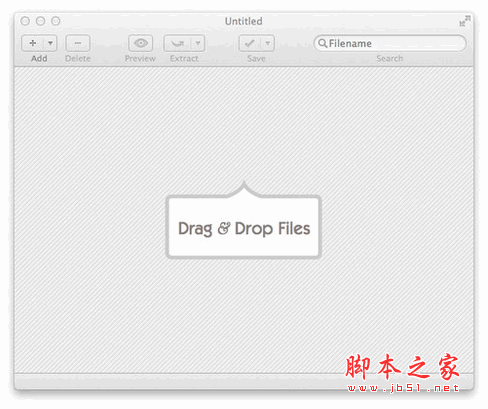Close the Untitled window
The width and height of the screenshot is (488, 409).
[25, 21]
